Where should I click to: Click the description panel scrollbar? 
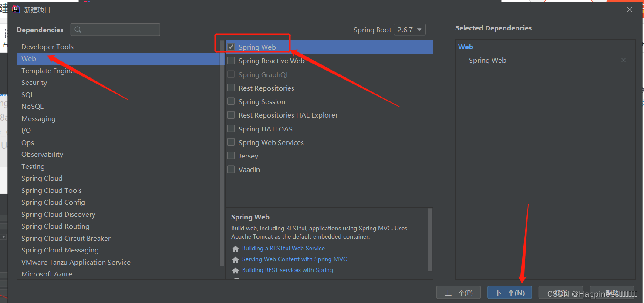[x=430, y=239]
